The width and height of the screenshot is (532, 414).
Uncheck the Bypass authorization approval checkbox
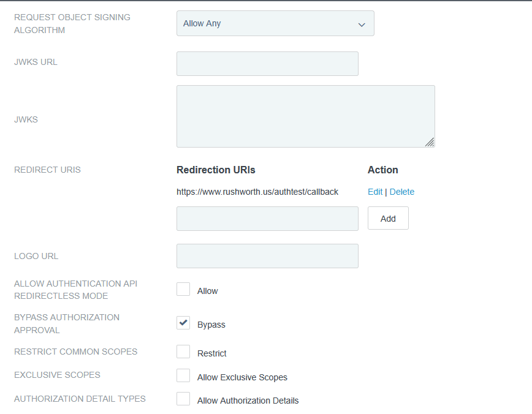pos(183,323)
